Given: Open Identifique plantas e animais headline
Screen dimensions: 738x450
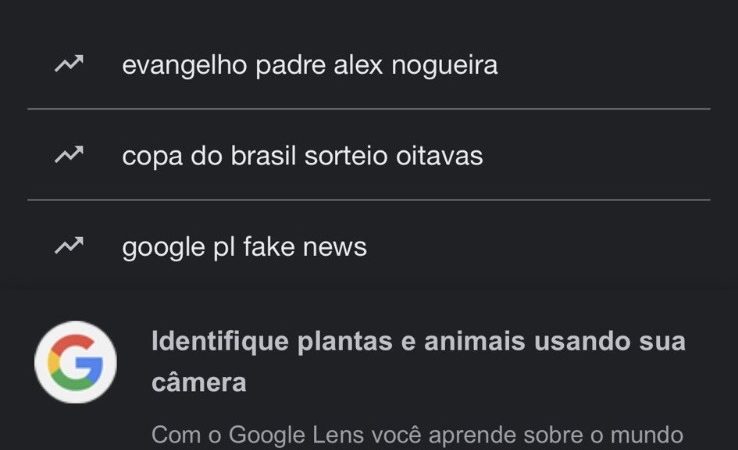Looking at the screenshot, I should pyautogui.click(x=418, y=362).
